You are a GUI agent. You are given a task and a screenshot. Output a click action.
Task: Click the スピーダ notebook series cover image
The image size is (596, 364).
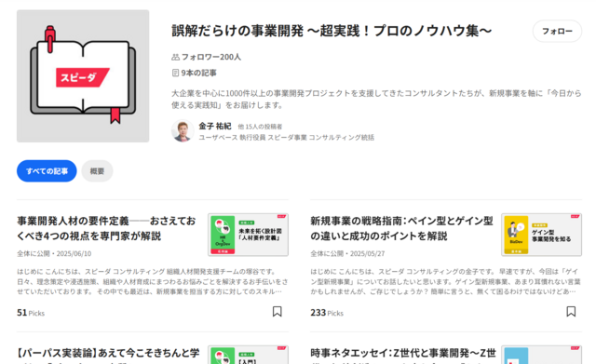click(83, 76)
